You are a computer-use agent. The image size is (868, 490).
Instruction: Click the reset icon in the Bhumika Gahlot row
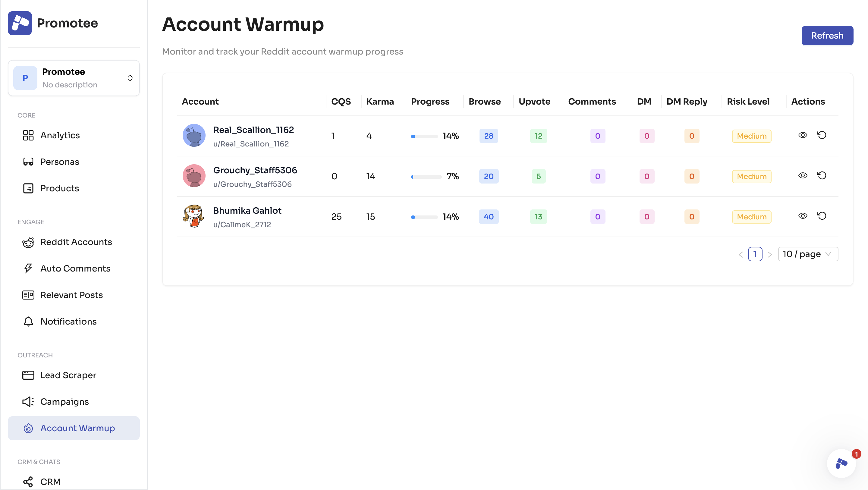[822, 216]
